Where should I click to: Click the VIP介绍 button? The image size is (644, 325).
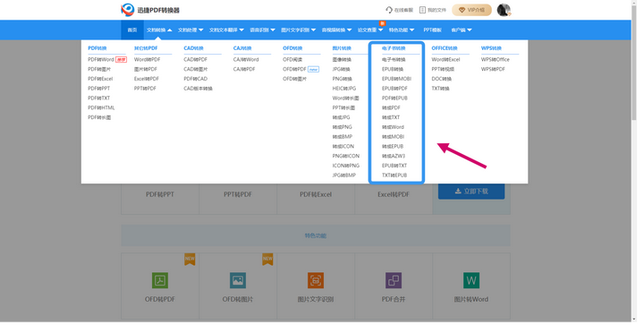point(472,10)
